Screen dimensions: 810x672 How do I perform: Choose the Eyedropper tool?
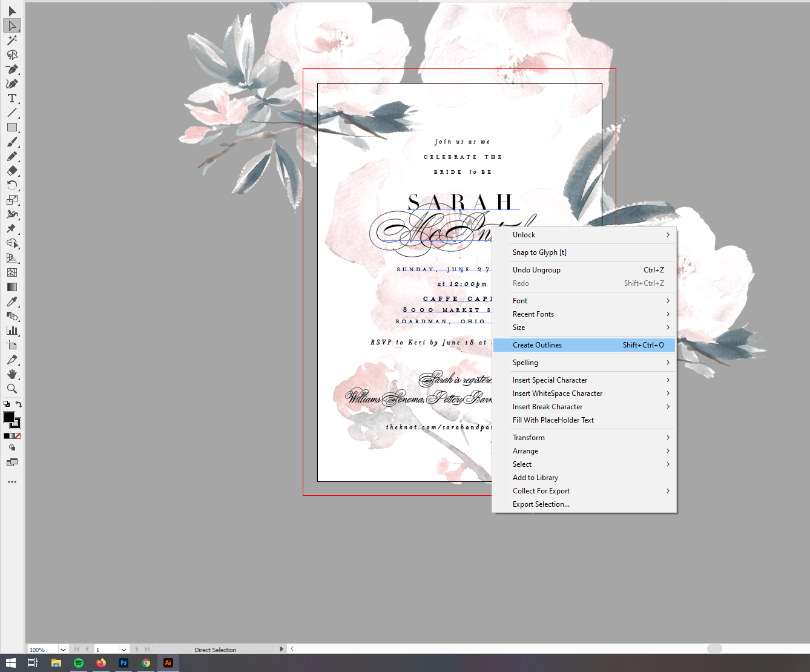12,301
